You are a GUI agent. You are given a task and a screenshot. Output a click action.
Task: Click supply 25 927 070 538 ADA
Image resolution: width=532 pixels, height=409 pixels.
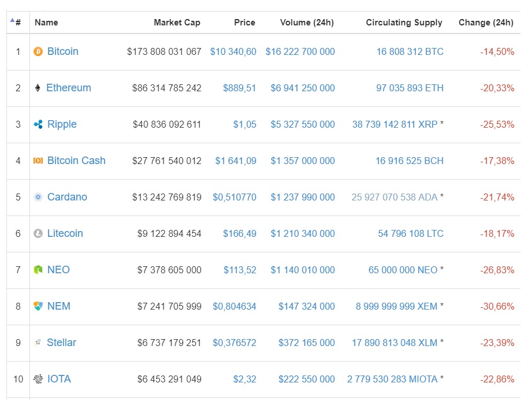tap(395, 197)
